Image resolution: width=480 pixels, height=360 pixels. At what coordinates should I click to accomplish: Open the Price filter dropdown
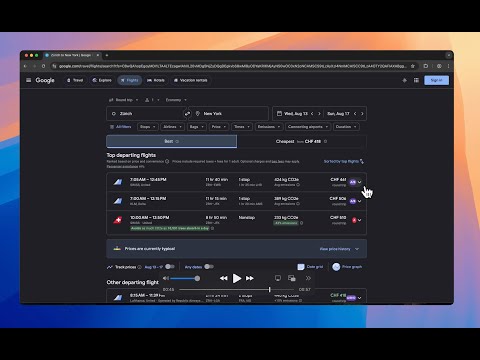[219, 127]
